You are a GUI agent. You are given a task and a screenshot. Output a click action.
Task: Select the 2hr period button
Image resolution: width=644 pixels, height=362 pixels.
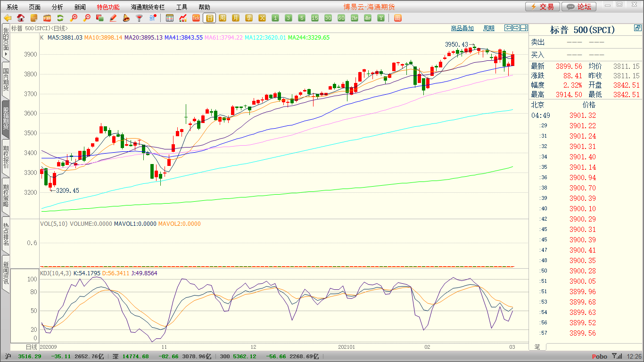(355, 18)
